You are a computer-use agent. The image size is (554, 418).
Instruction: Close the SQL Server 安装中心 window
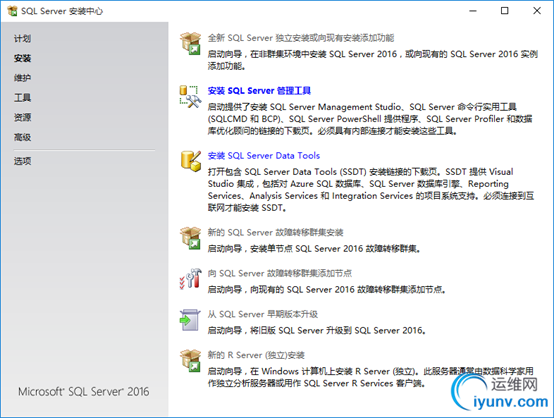[x=537, y=11]
